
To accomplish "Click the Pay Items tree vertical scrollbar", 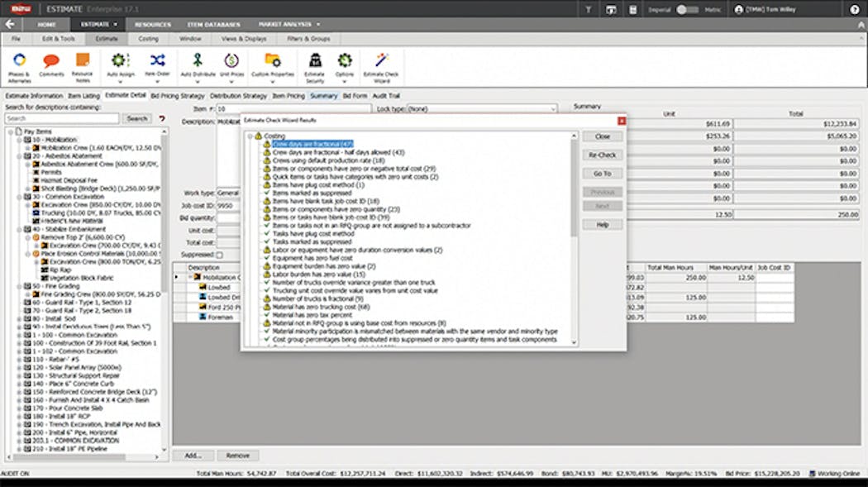I will [164, 290].
